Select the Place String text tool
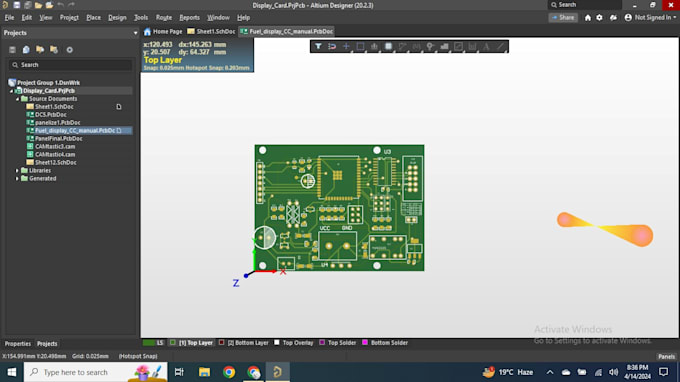The width and height of the screenshot is (680, 382). coord(486,46)
